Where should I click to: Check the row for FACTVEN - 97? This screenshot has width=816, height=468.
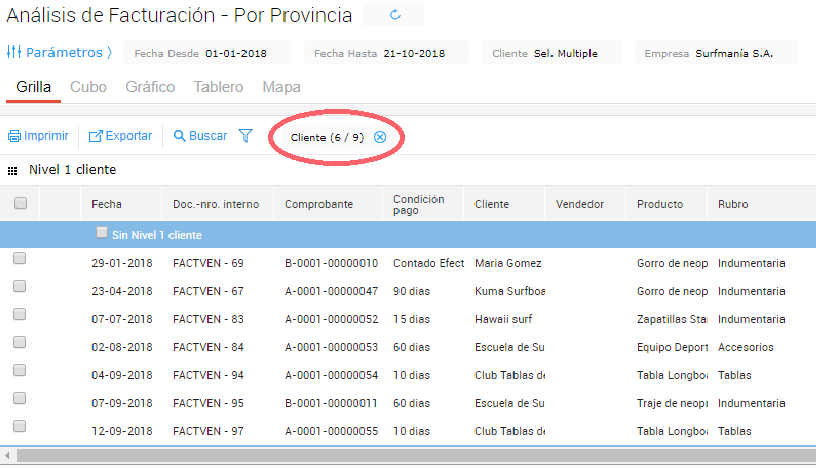point(19,426)
